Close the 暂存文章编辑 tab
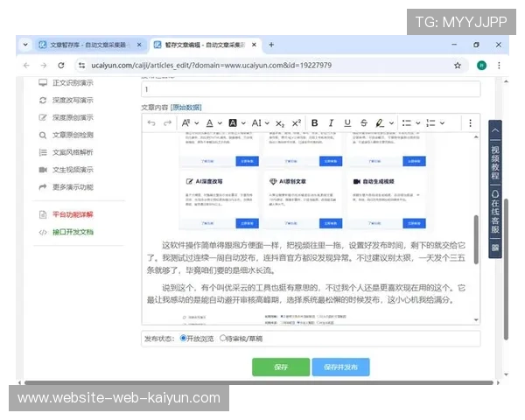 (x=254, y=45)
